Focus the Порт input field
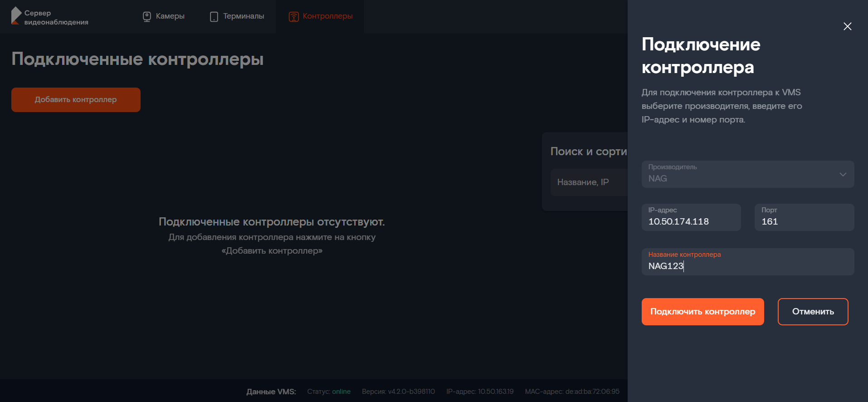Image resolution: width=868 pixels, height=402 pixels. [804, 217]
